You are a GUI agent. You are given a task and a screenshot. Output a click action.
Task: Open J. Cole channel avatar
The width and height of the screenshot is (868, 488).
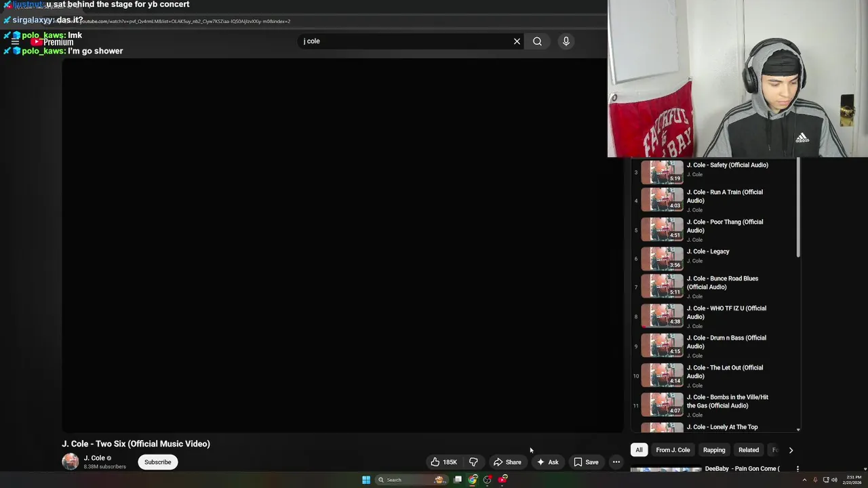[x=70, y=462]
